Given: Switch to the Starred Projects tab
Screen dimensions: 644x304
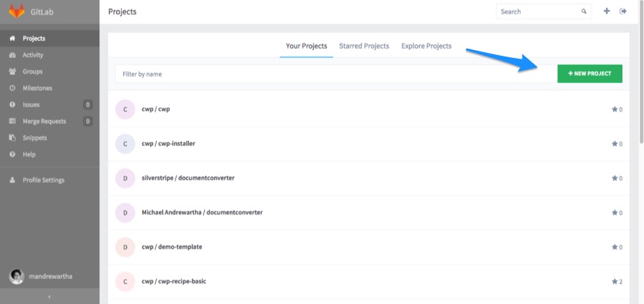Looking at the screenshot, I should (x=364, y=46).
